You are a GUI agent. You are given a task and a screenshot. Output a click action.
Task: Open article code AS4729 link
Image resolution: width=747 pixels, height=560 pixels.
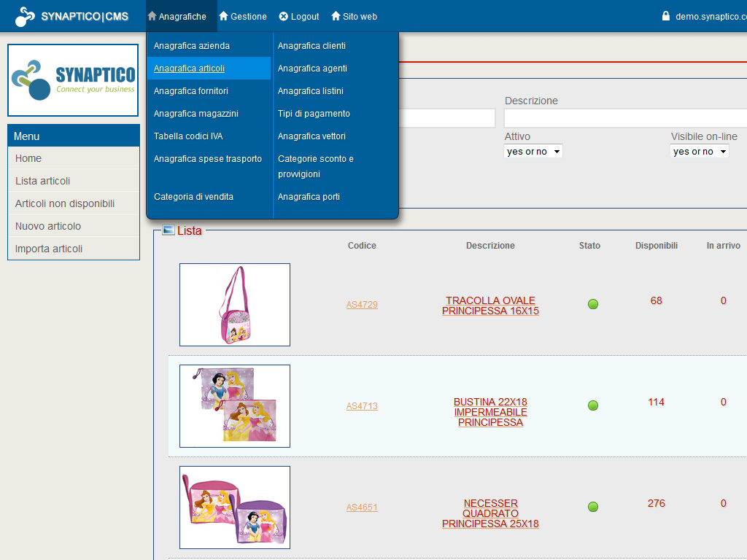point(362,304)
